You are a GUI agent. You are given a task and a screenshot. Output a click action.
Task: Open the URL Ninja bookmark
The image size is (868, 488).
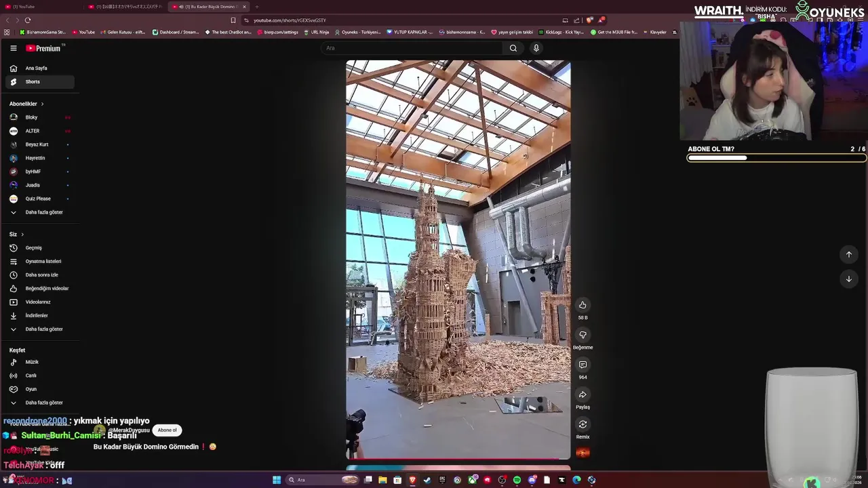(316, 32)
